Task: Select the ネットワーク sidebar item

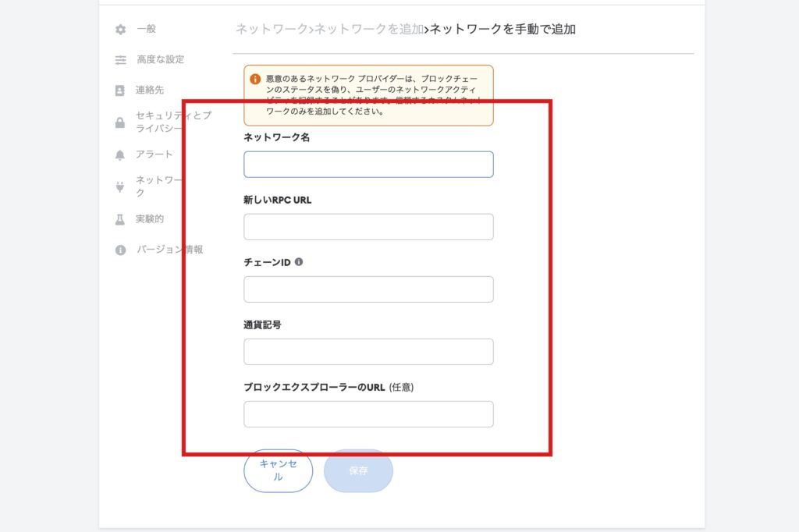Action: click(158, 186)
